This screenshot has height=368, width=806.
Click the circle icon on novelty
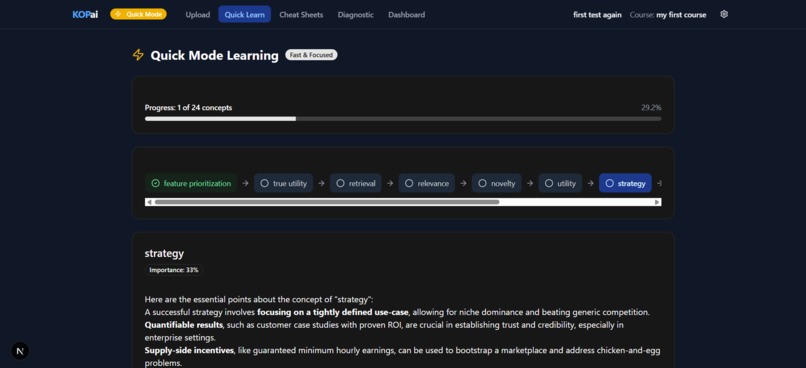click(482, 183)
